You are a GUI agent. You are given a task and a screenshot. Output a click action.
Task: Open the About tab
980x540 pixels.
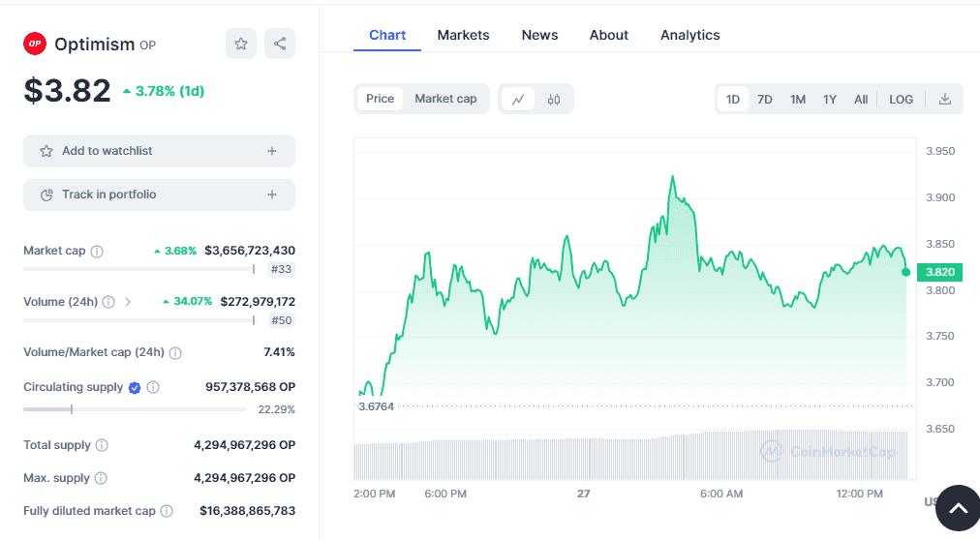coord(609,35)
